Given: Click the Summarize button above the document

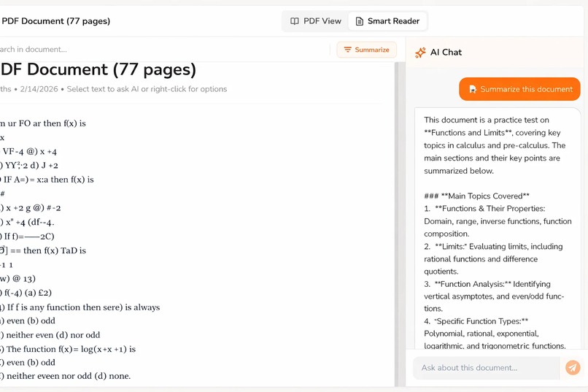Looking at the screenshot, I should coord(366,50).
